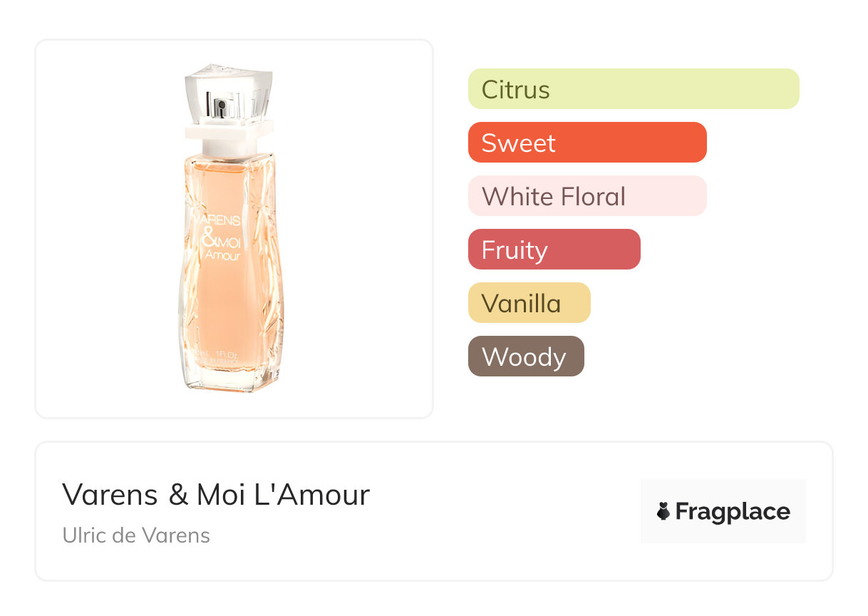868x616 pixels.
Task: Click the spray nozzle inside bottle cap
Action: (220, 108)
